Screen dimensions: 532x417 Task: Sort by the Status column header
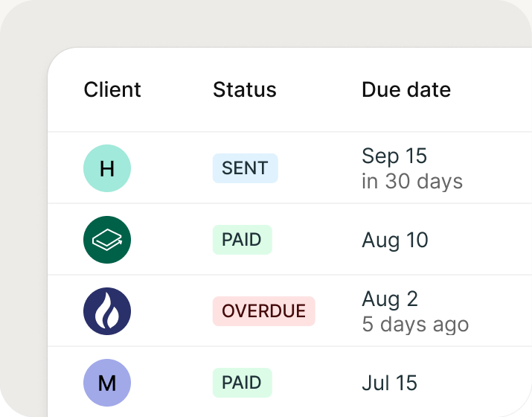pyautogui.click(x=245, y=89)
